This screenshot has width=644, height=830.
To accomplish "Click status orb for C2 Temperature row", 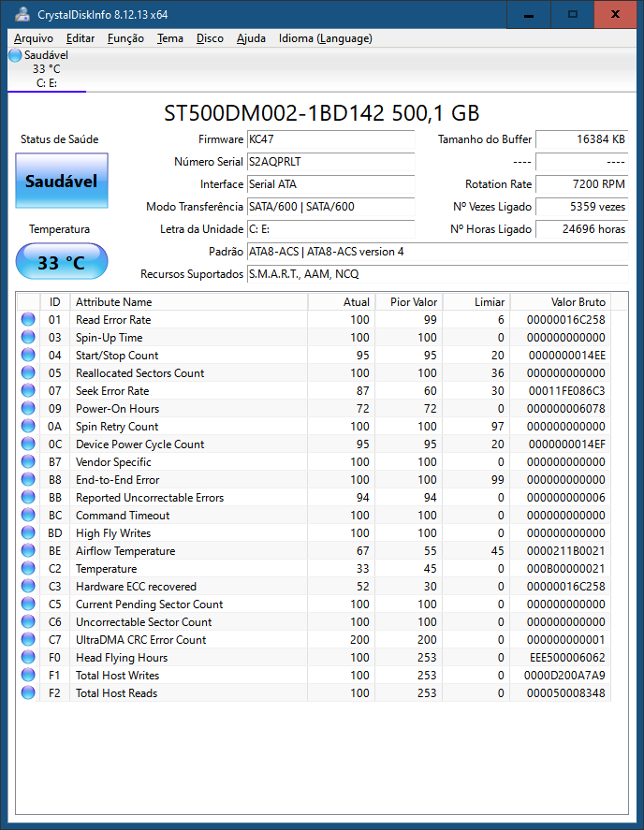I will coord(28,569).
